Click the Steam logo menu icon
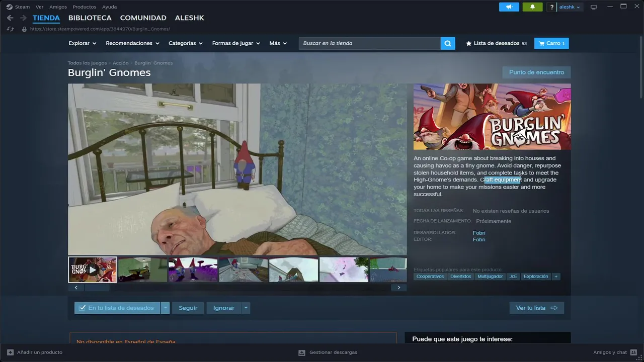 tap(9, 7)
